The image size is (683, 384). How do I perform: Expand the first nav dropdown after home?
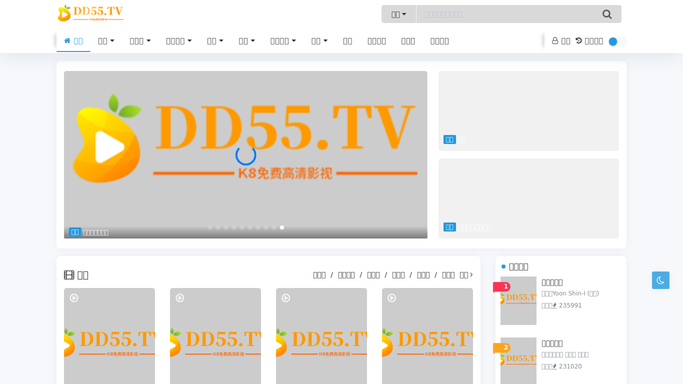(106, 41)
